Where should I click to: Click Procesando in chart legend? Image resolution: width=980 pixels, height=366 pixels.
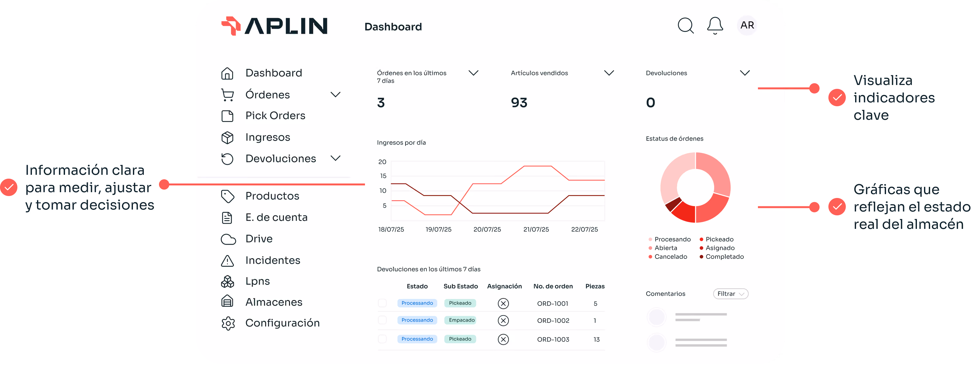point(672,239)
